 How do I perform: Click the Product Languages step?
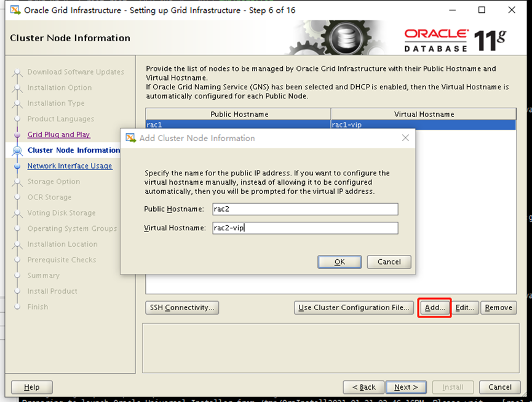61,119
